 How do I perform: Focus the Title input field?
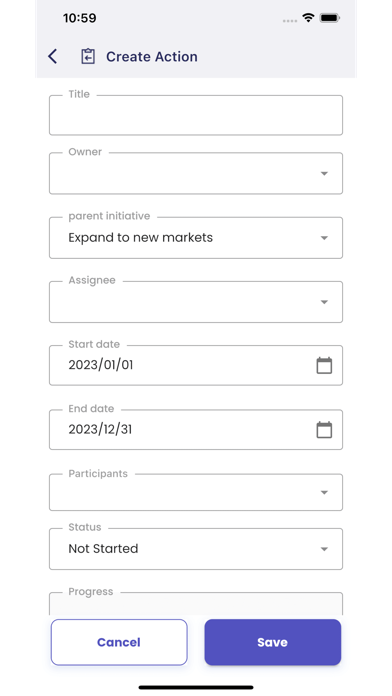196,115
